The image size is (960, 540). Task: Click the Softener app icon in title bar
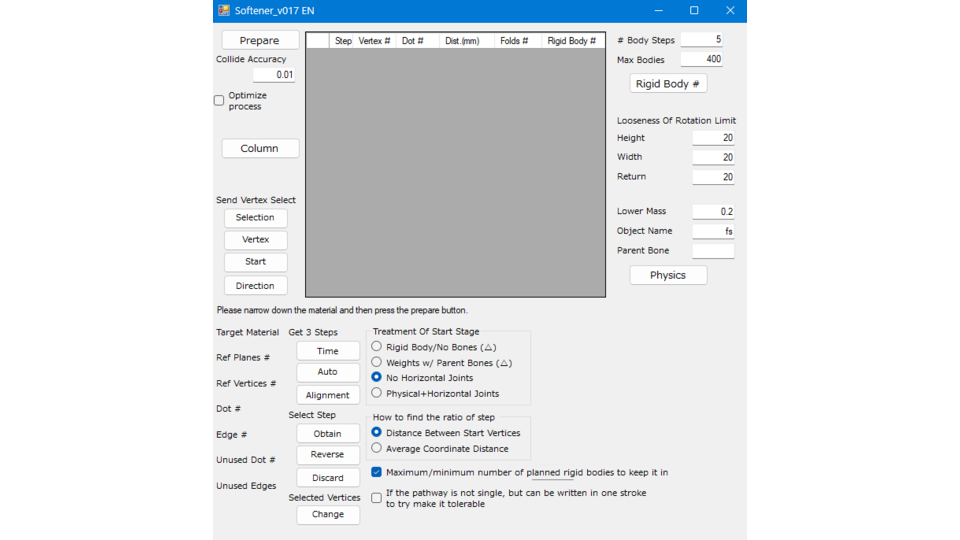[x=224, y=11]
